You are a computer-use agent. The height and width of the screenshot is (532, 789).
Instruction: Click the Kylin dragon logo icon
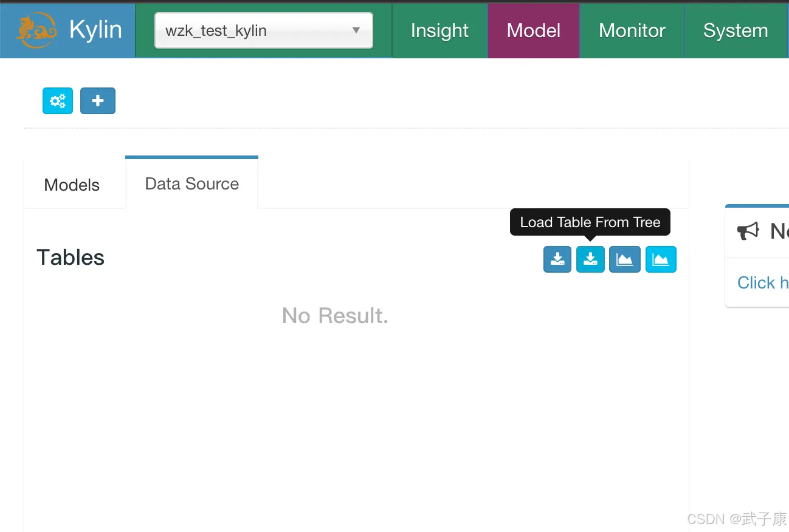click(x=36, y=30)
